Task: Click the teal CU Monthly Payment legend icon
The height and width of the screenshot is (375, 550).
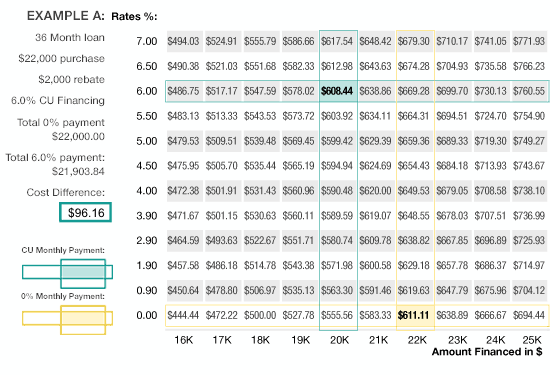Action: [x=67, y=274]
